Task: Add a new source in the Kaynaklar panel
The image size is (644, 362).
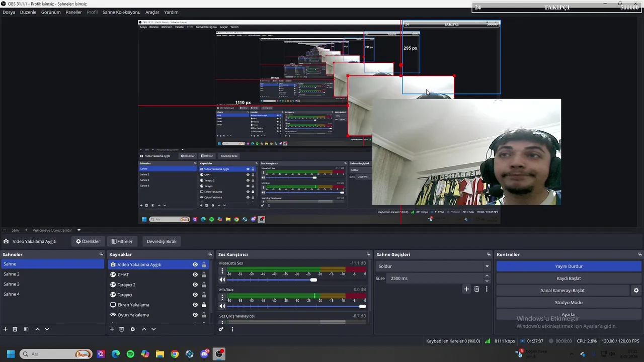Action: point(112,329)
